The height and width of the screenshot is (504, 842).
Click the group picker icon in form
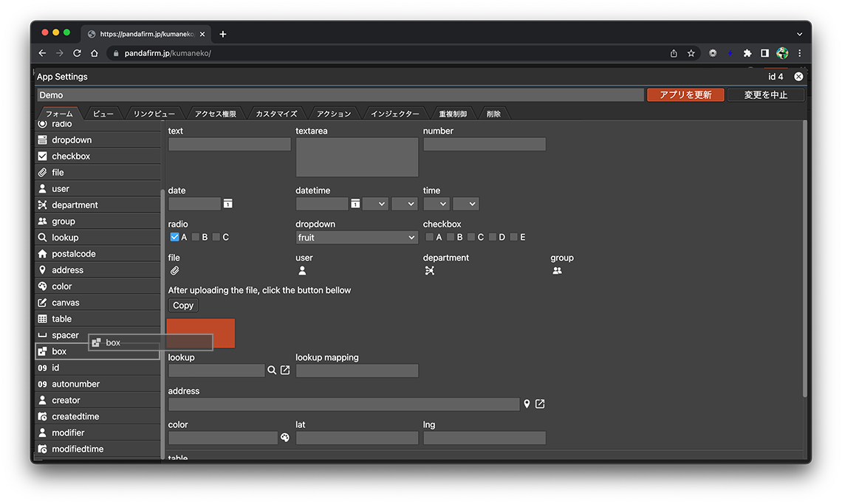pyautogui.click(x=558, y=271)
